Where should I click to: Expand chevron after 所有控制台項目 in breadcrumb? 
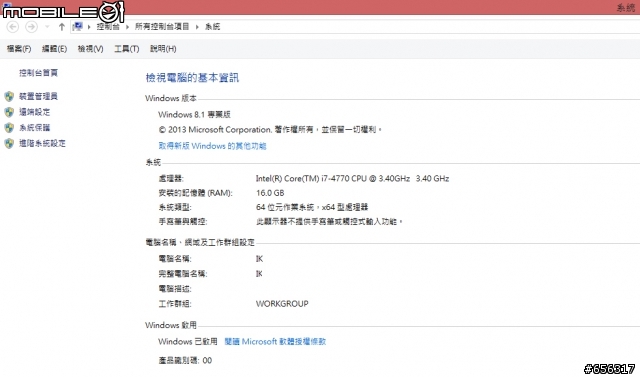click(x=197, y=27)
